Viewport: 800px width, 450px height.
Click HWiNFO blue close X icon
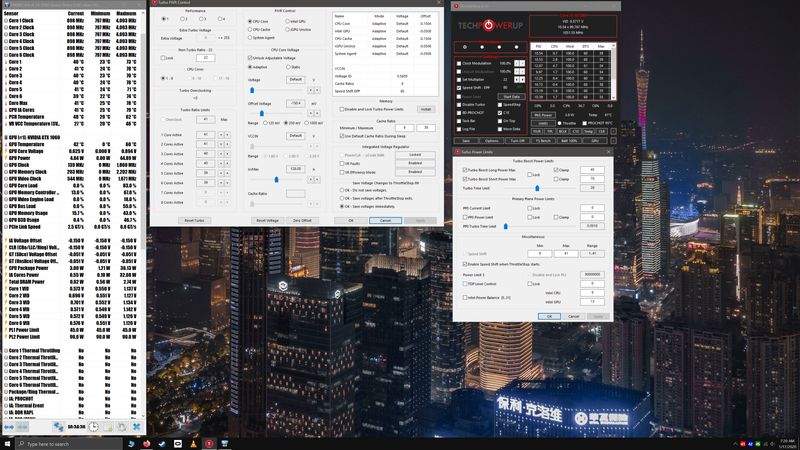pyautogui.click(x=136, y=427)
